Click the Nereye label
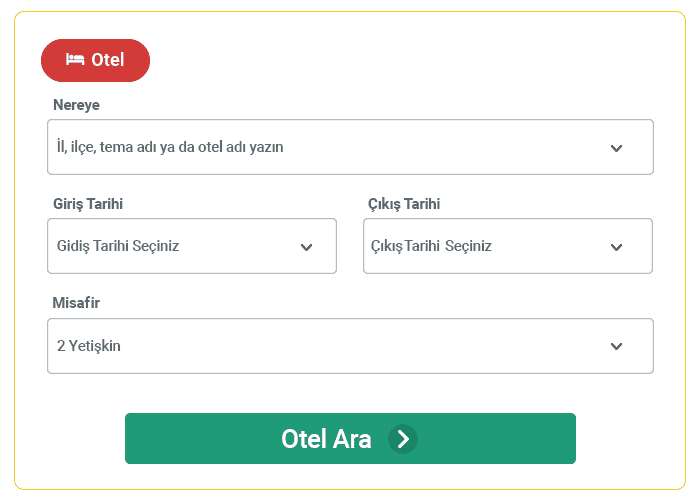 pyautogui.click(x=76, y=105)
